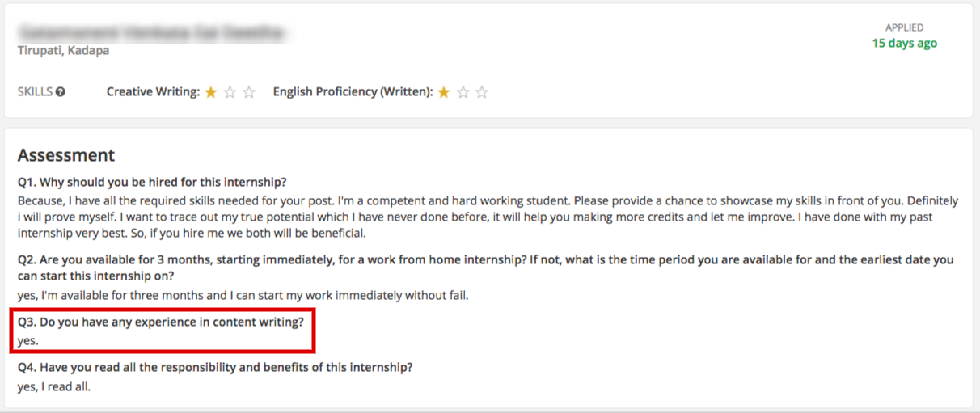
Task: Click second star of Creative Writing rating
Action: [x=230, y=92]
